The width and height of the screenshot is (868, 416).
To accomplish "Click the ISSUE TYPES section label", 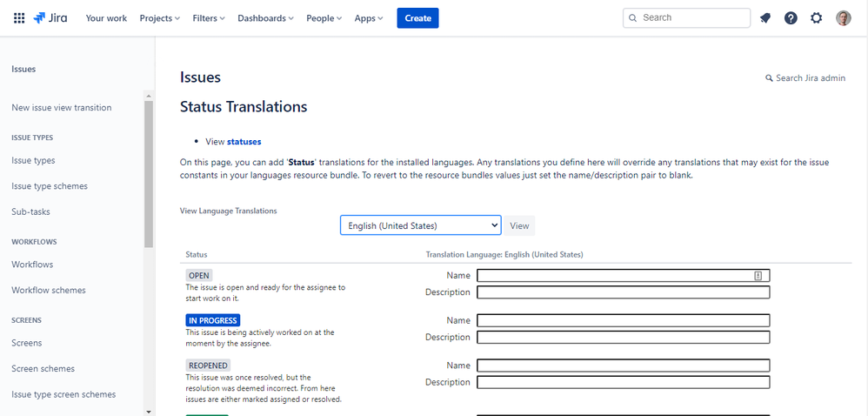I will tap(33, 138).
